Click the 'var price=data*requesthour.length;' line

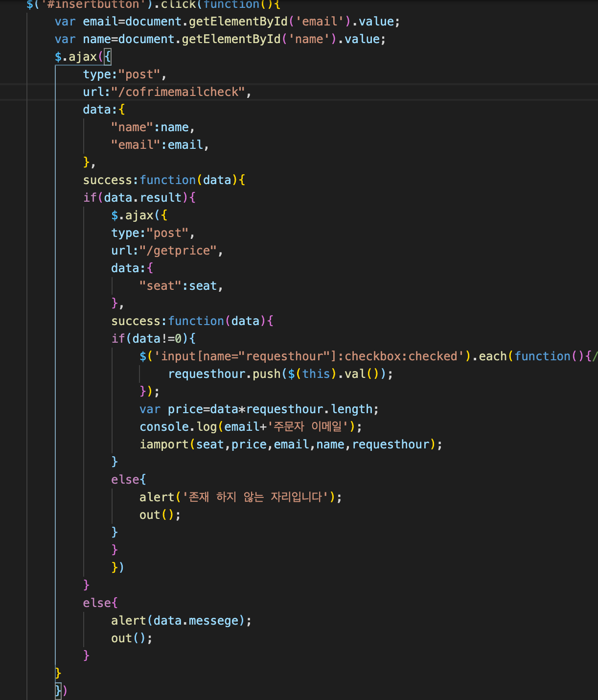(x=259, y=409)
